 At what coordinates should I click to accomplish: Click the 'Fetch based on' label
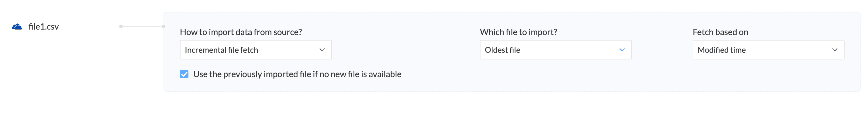(x=720, y=32)
